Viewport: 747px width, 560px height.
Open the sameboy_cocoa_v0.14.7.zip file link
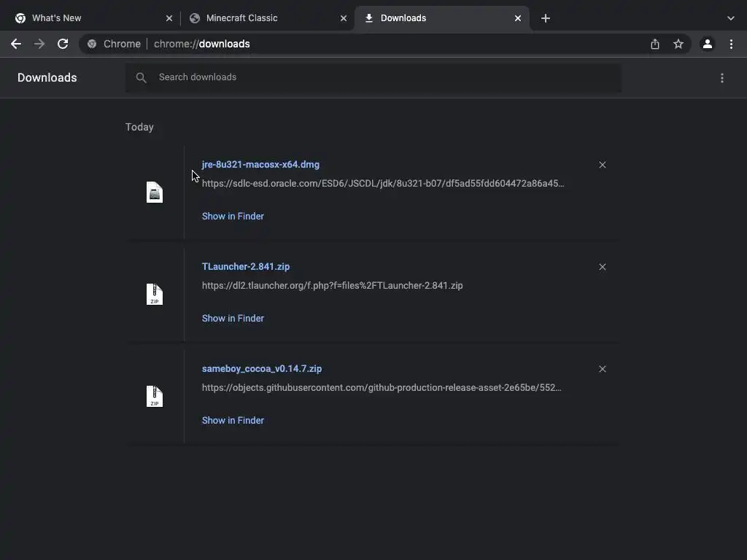click(262, 368)
